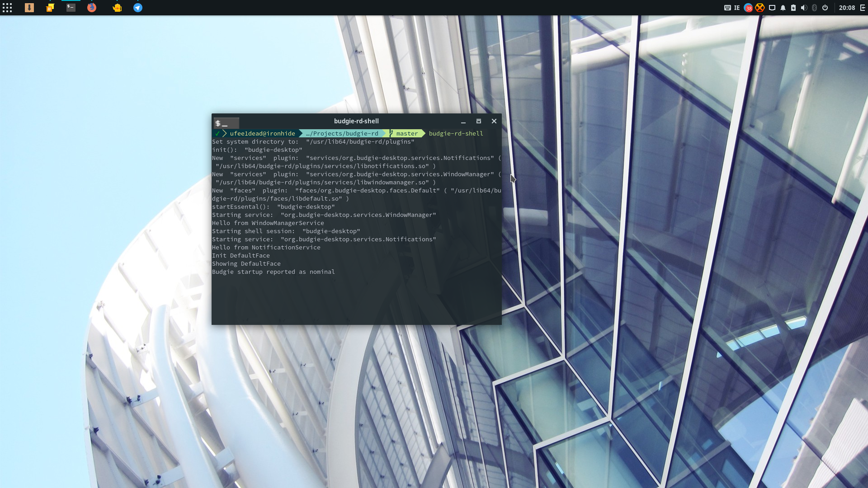Image resolution: width=868 pixels, height=488 pixels.
Task: Switch to the terminal from the task list
Action: pyautogui.click(x=71, y=8)
